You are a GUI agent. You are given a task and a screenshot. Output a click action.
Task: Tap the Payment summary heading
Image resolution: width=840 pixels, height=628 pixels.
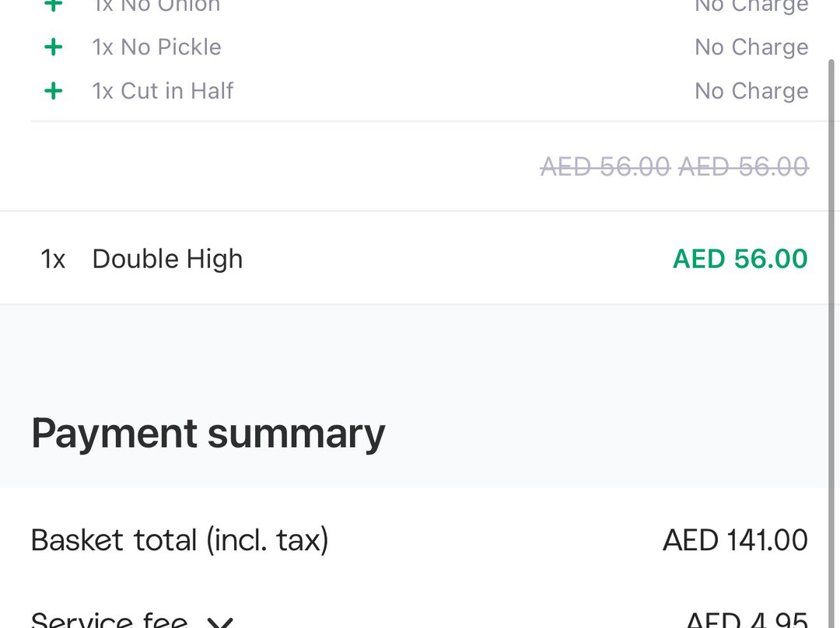(x=208, y=434)
